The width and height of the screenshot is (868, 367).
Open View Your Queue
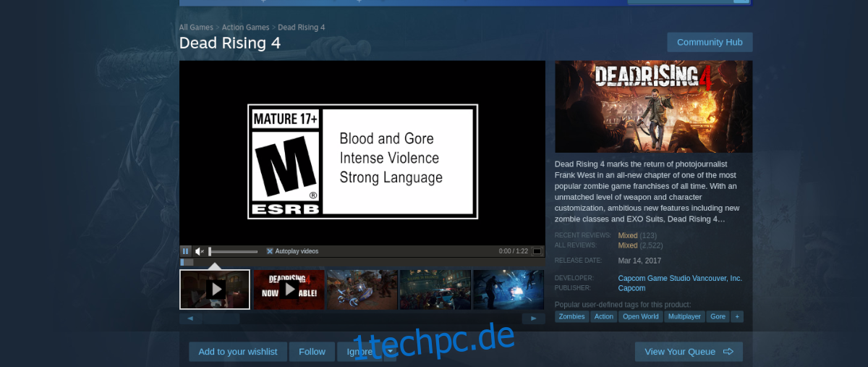coord(689,352)
